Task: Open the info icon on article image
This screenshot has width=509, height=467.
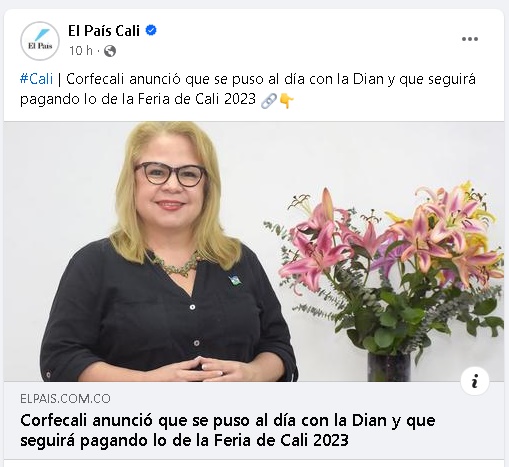Action: [475, 381]
